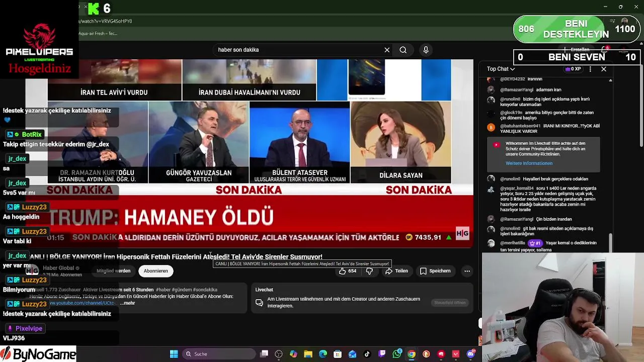644x362 pixels.
Task: Click username @RamazanYangl saying 'adamsın iran'
Action: (x=516, y=90)
